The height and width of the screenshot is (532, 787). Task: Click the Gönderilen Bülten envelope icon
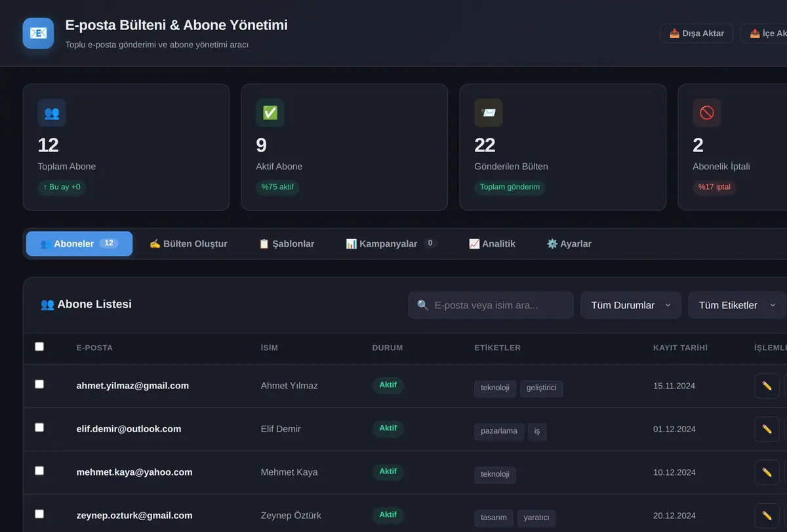point(489,113)
